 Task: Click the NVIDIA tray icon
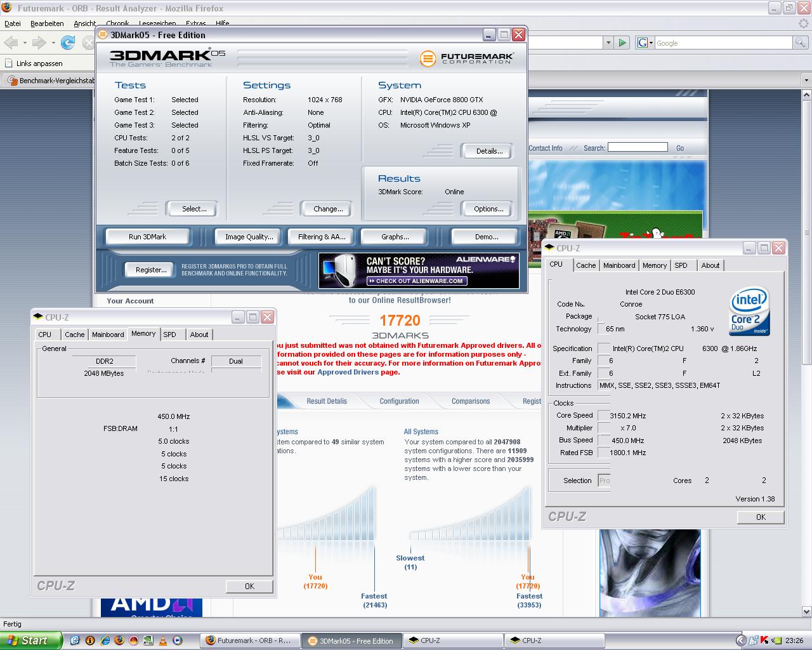coord(775,640)
